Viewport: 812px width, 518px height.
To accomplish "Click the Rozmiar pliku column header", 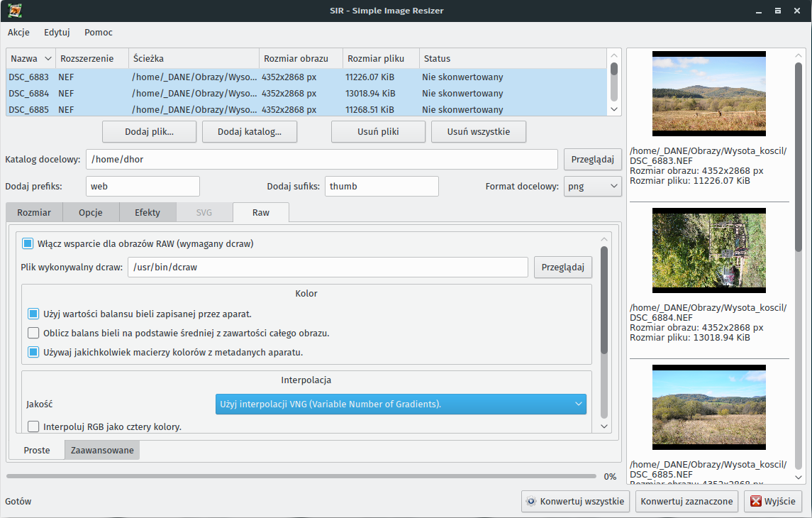I will point(381,58).
